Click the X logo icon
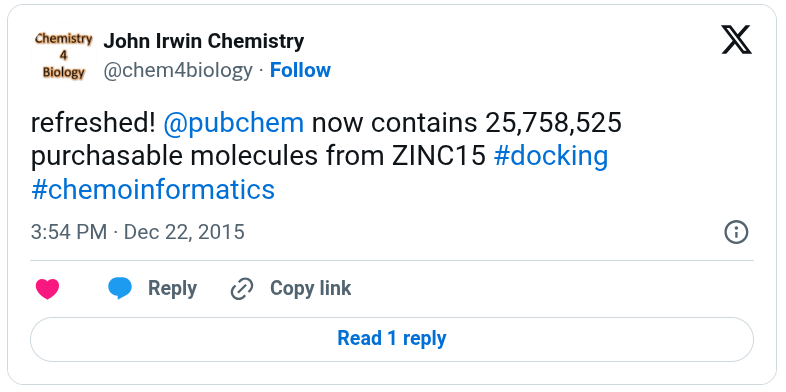786x392 pixels. click(x=736, y=40)
